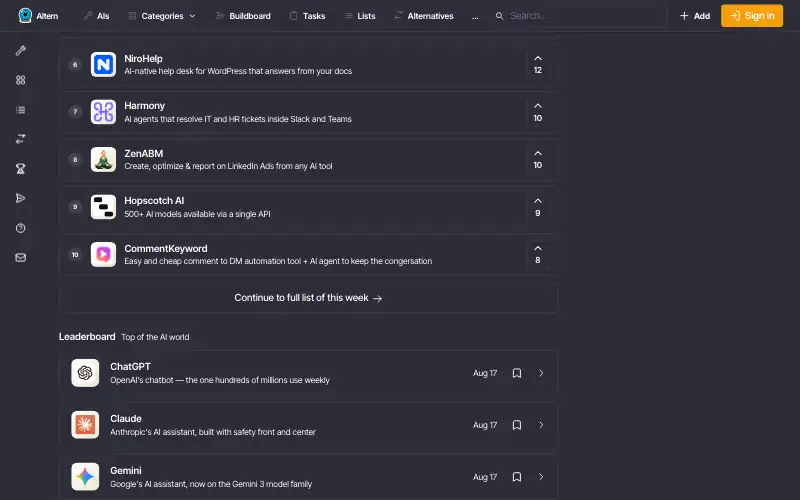Open the CommentKeyword title link
The height and width of the screenshot is (500, 800).
pyautogui.click(x=166, y=248)
